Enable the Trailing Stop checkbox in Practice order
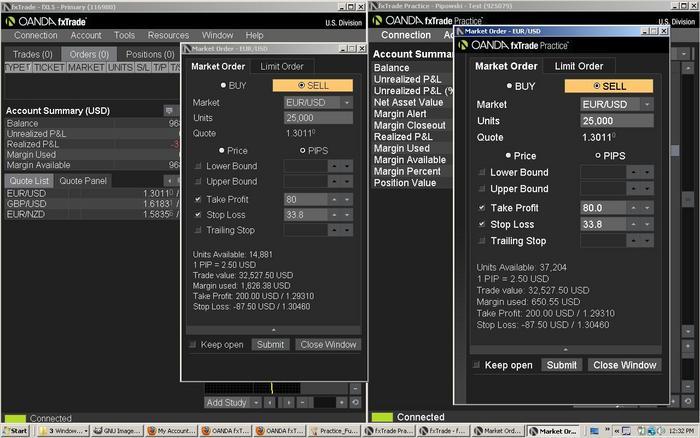Image resolution: width=700 pixels, height=438 pixels. pos(481,241)
